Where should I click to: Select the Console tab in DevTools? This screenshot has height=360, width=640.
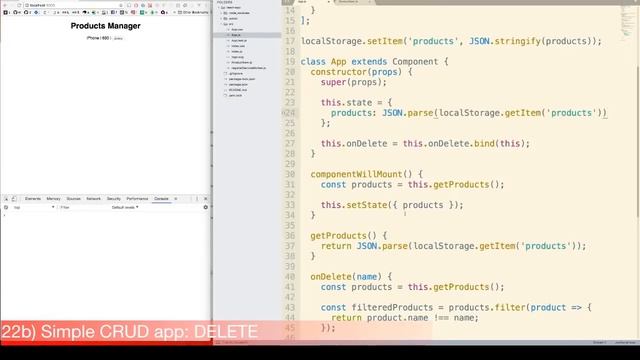[161, 199]
